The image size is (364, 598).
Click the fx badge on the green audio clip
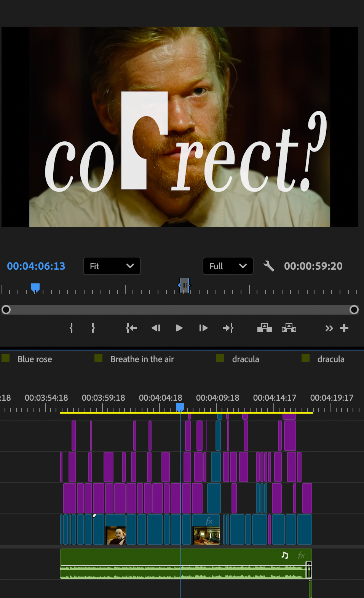(301, 555)
